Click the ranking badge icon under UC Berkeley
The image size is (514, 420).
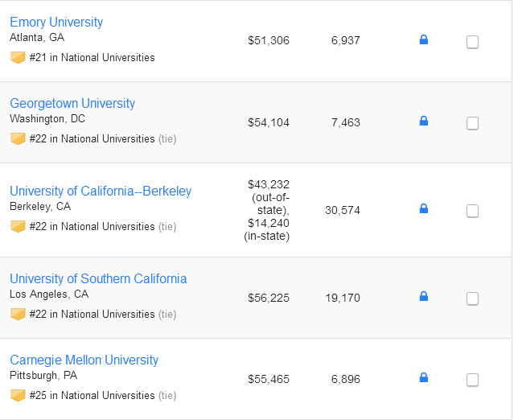(18, 226)
